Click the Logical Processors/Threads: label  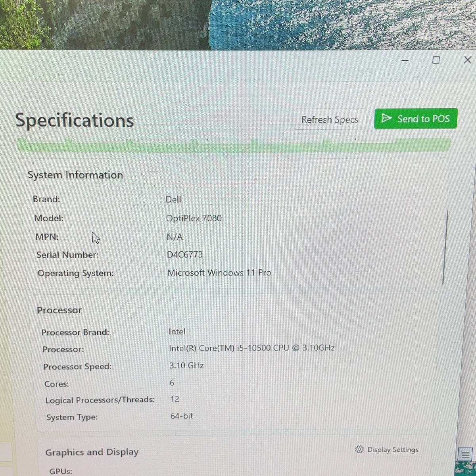100,400
